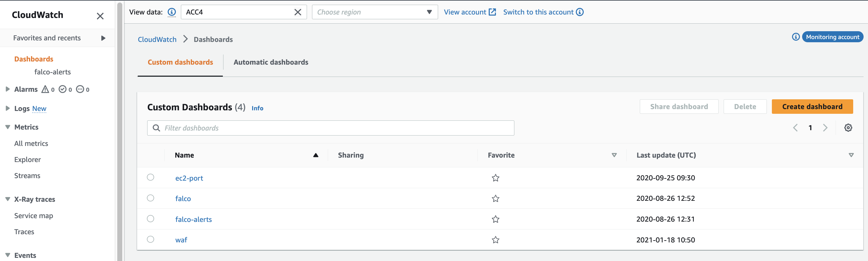Click Create dashboard button
Viewport: 868px width, 261px height.
click(x=812, y=107)
